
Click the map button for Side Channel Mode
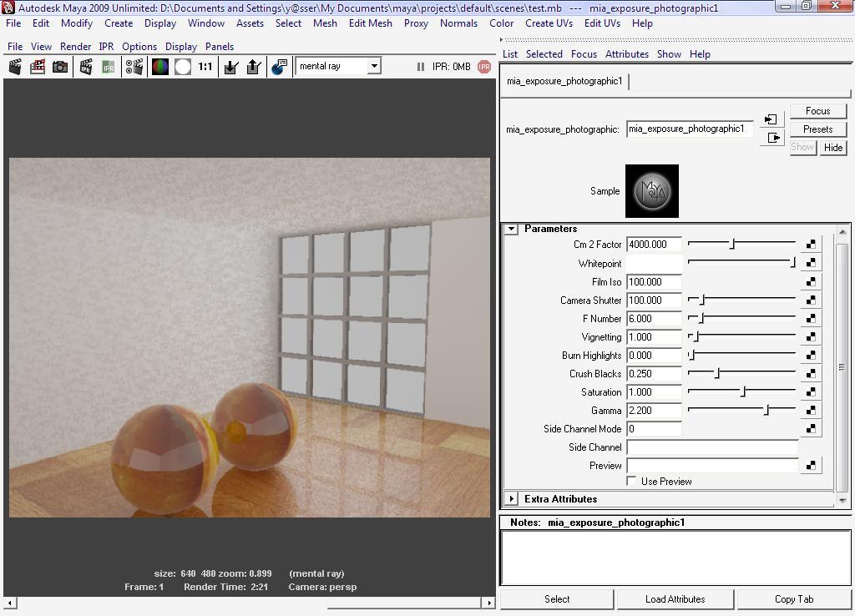pyautogui.click(x=811, y=428)
